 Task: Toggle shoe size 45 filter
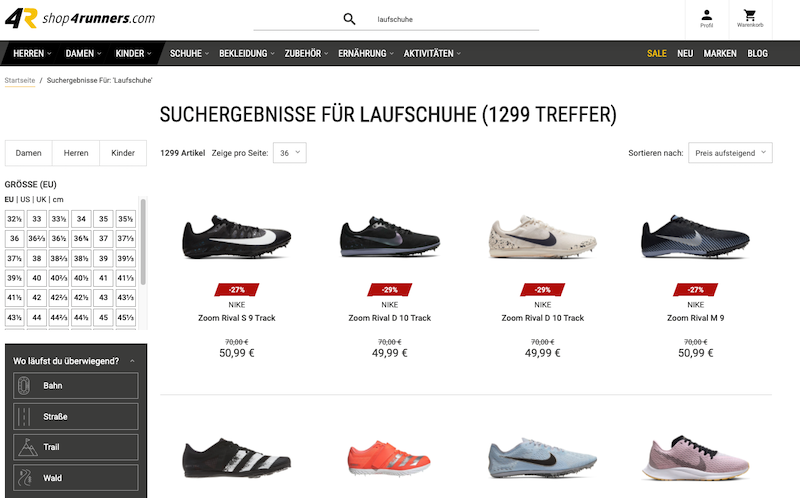(x=104, y=317)
